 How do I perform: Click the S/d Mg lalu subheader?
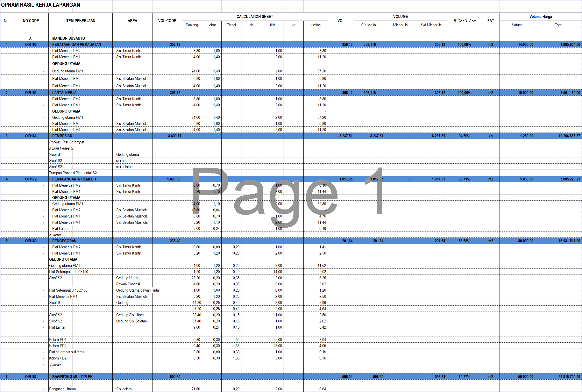coord(369,25)
